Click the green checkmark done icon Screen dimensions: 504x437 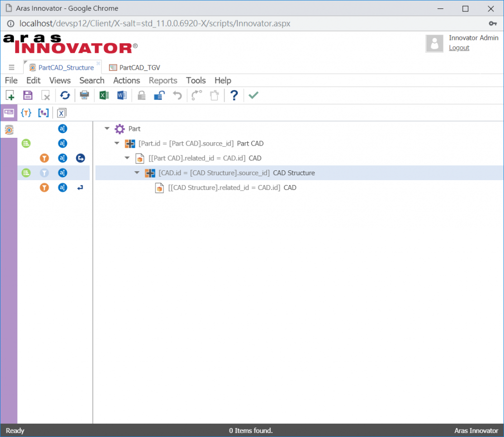[x=253, y=95]
